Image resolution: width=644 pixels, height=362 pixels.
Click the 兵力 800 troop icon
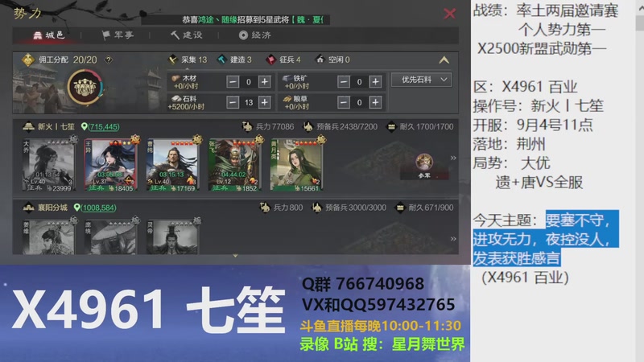265,208
